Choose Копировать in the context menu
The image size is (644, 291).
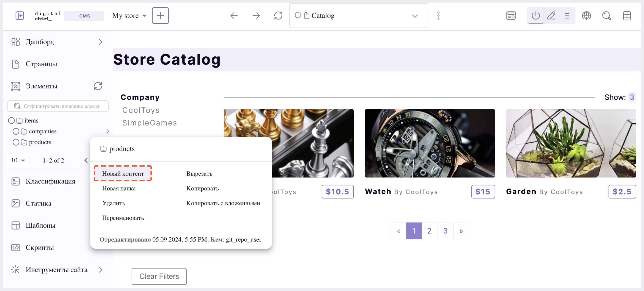click(203, 188)
